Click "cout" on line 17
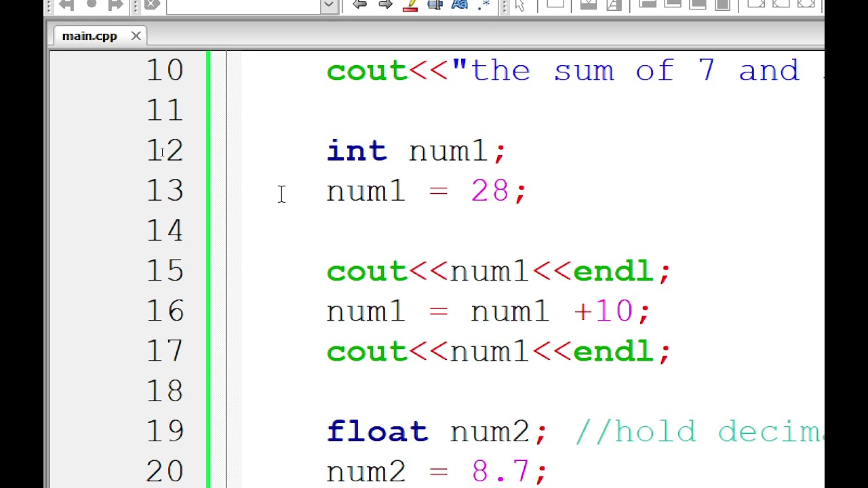This screenshot has width=868, height=488. pos(367,351)
